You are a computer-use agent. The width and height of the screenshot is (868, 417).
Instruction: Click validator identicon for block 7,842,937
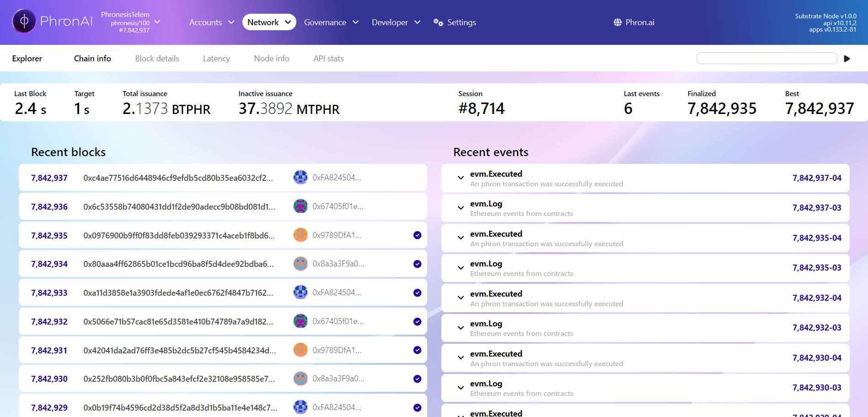(300, 178)
